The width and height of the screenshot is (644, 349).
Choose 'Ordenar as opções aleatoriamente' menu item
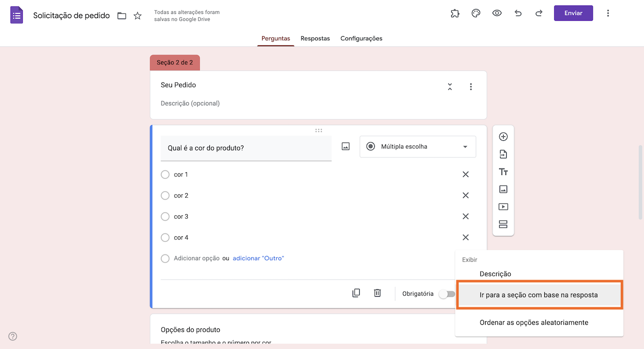534,322
